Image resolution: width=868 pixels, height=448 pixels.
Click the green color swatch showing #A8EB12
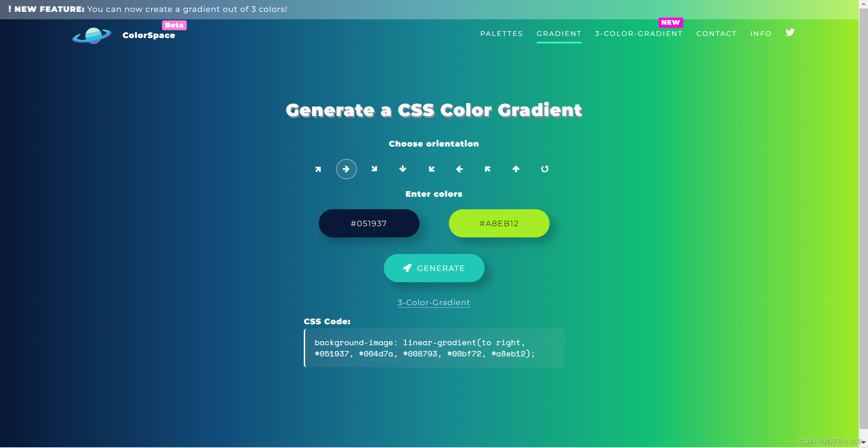498,223
